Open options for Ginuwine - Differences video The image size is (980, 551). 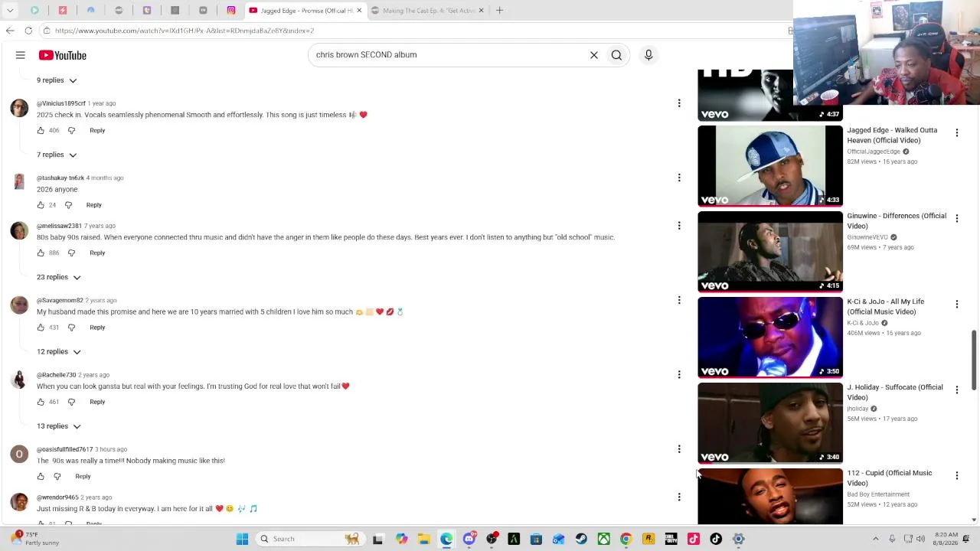point(956,219)
